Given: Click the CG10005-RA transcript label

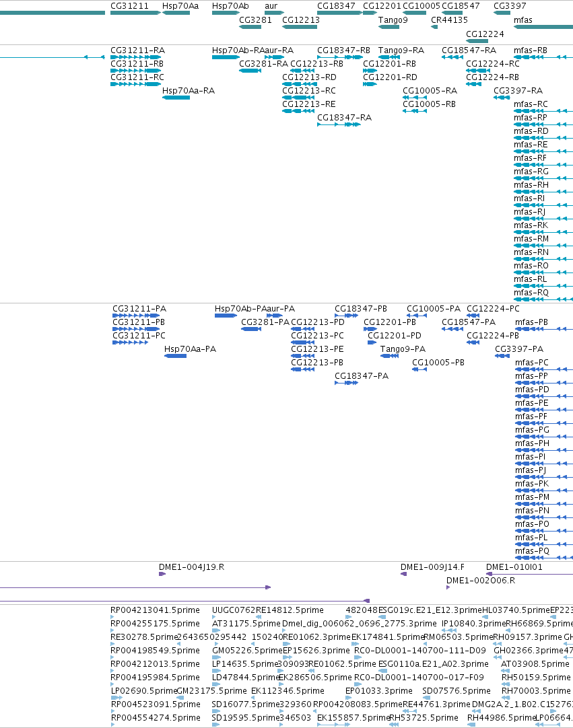Looking at the screenshot, I should pos(430,91).
